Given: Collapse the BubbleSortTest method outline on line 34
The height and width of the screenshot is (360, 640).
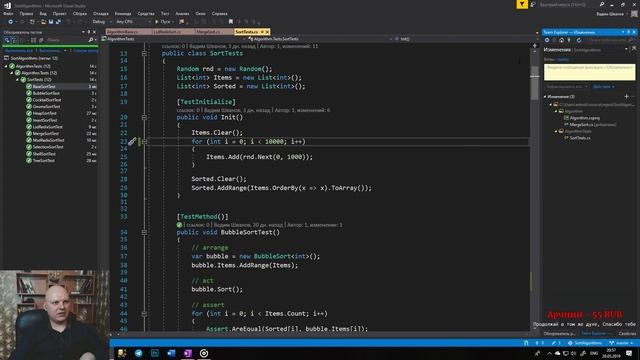Looking at the screenshot, I should (144, 232).
